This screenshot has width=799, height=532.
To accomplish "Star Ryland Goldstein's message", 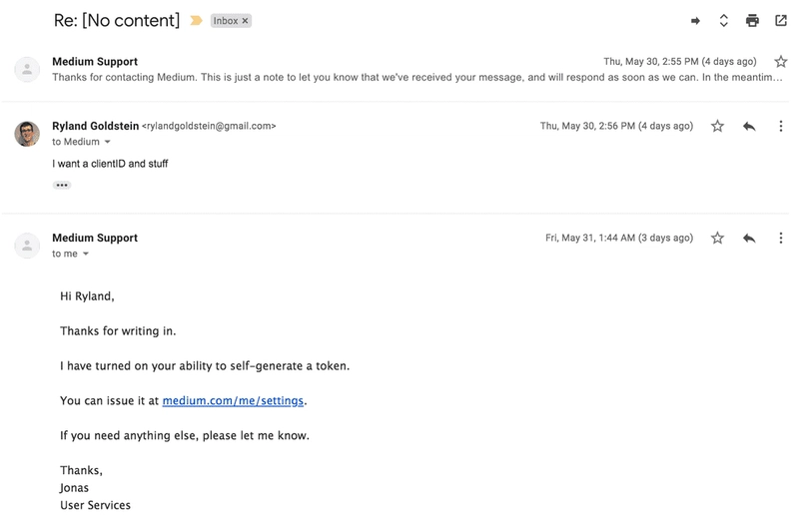I will tap(717, 127).
